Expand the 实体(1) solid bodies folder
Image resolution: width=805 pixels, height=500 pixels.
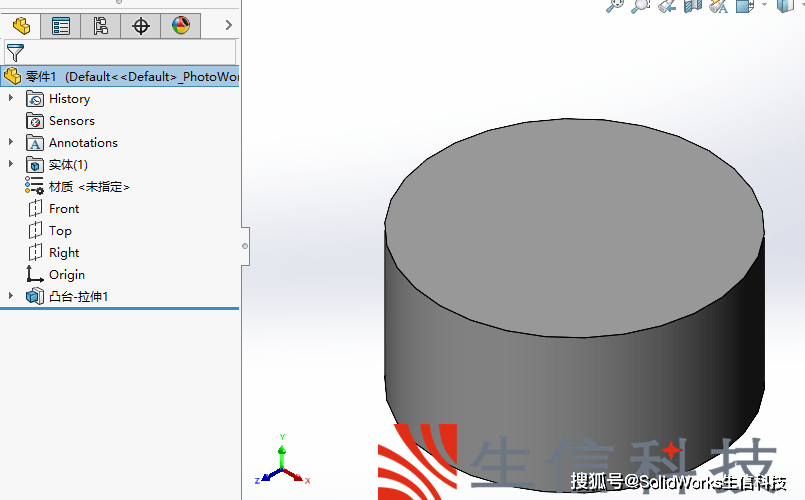pyautogui.click(x=11, y=164)
